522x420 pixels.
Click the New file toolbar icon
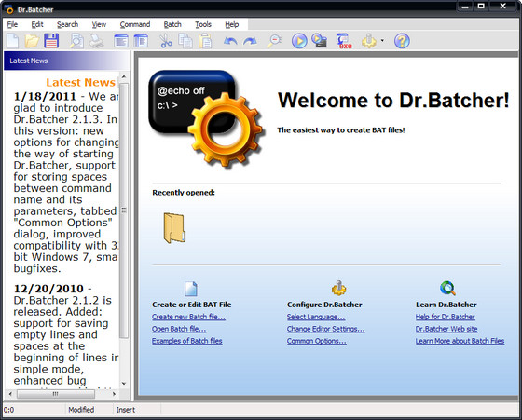(x=13, y=41)
